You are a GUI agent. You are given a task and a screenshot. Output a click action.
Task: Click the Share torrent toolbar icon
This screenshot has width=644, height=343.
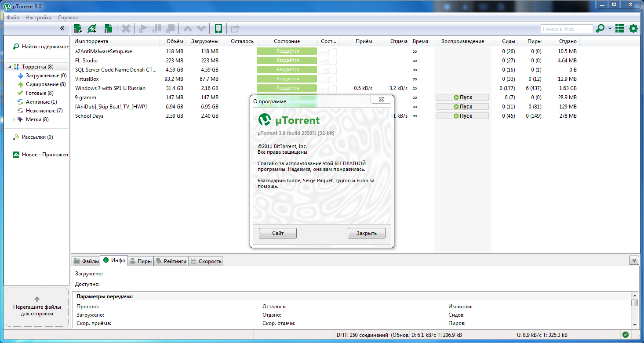(235, 29)
